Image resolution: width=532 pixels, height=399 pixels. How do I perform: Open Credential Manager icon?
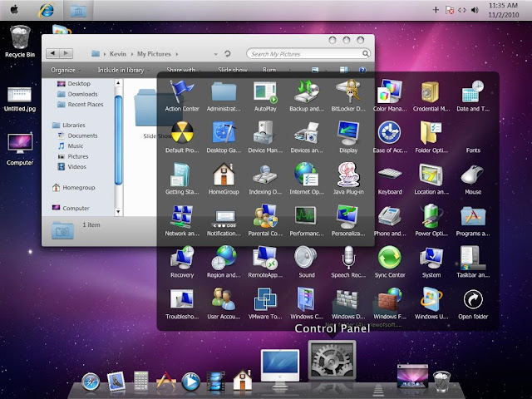(431, 91)
